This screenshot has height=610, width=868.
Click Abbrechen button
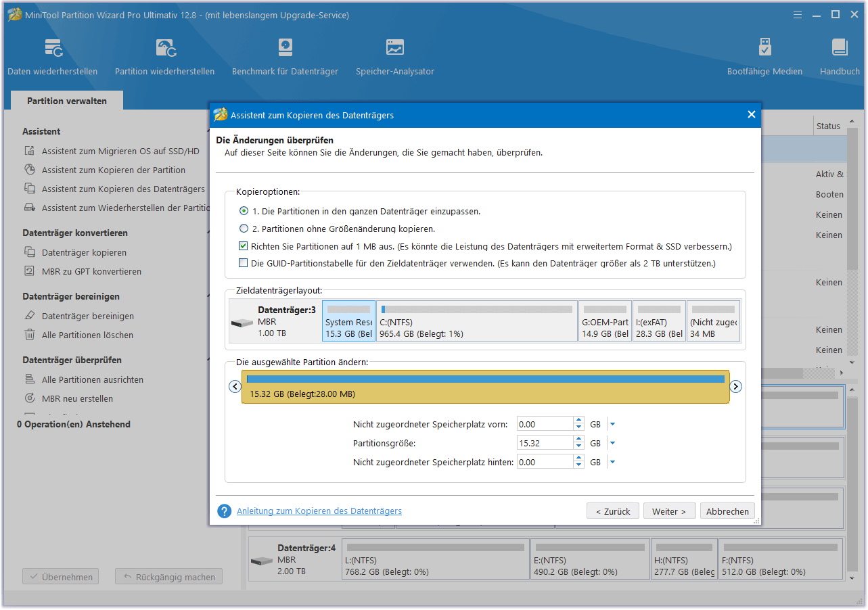[x=727, y=511]
